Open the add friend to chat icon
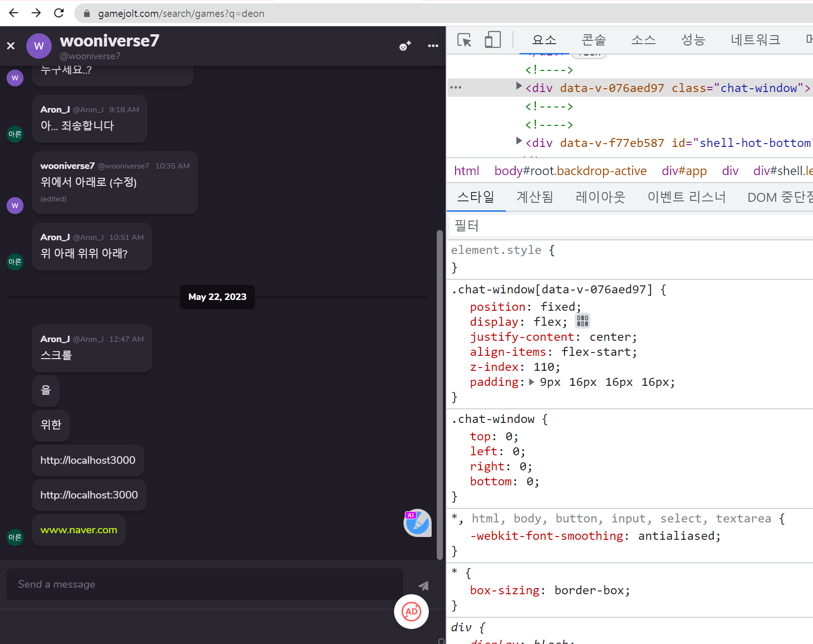813x644 pixels. point(405,46)
